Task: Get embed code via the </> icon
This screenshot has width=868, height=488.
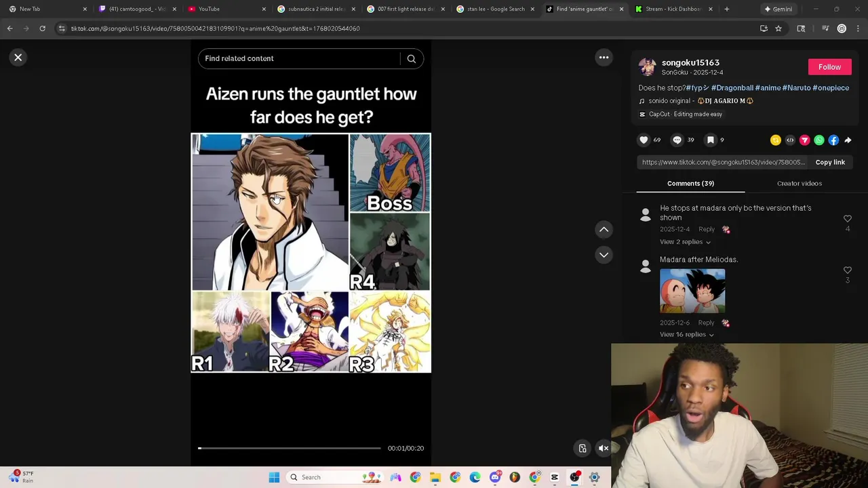Action: coord(790,140)
